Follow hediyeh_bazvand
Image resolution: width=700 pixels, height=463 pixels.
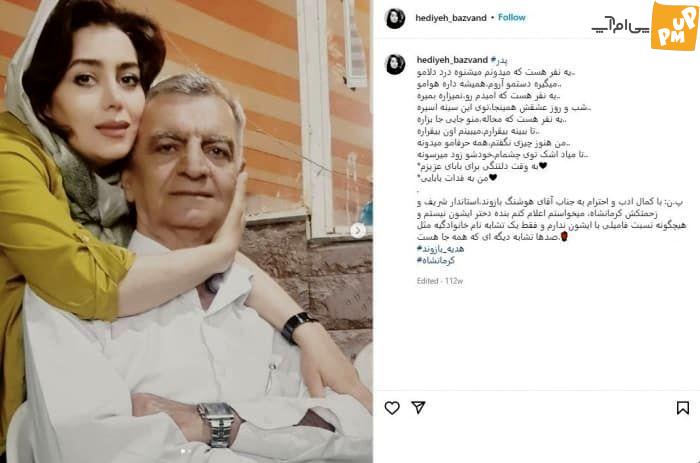click(x=512, y=17)
